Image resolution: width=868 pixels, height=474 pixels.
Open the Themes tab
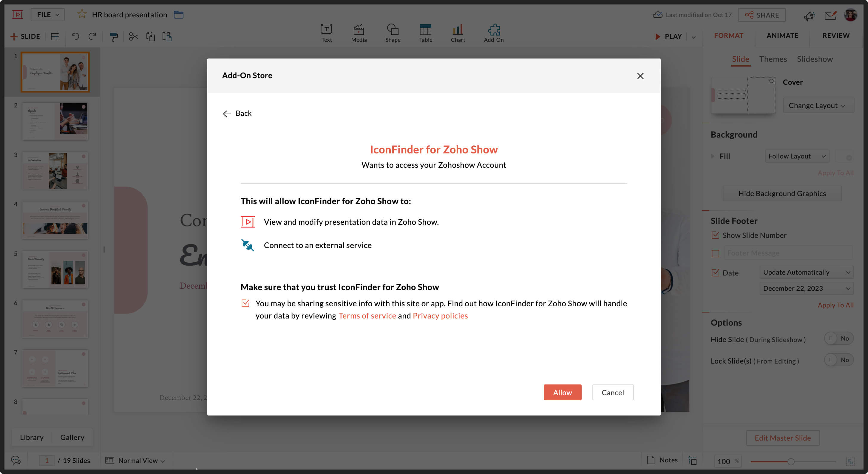[x=773, y=59]
